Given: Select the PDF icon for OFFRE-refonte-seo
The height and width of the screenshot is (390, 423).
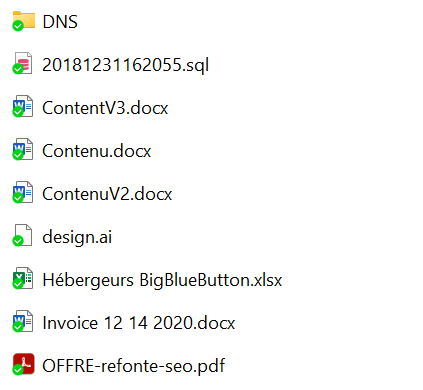Looking at the screenshot, I should coord(23,364).
